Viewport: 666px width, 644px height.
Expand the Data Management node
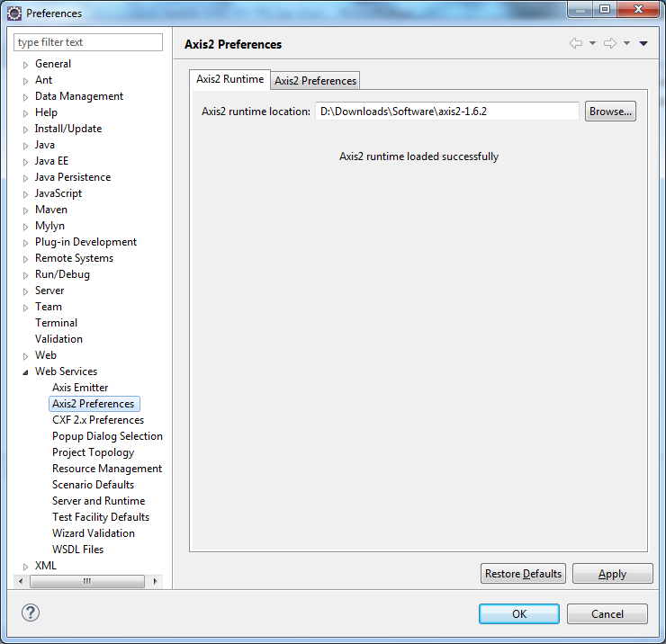point(25,97)
